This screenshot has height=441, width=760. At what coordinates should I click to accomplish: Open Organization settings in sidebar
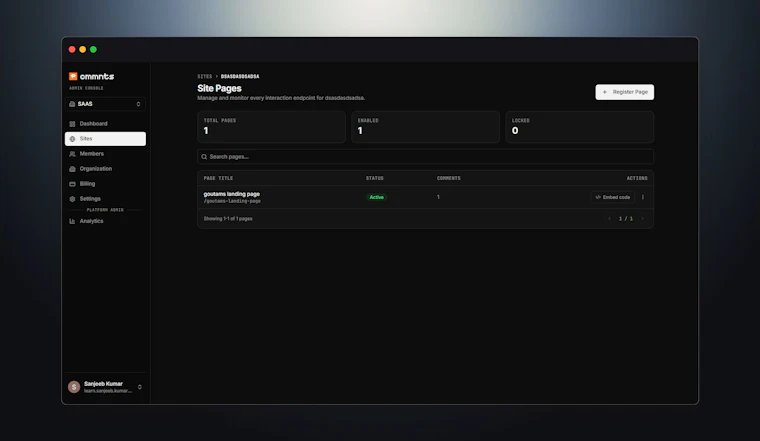tap(105, 169)
